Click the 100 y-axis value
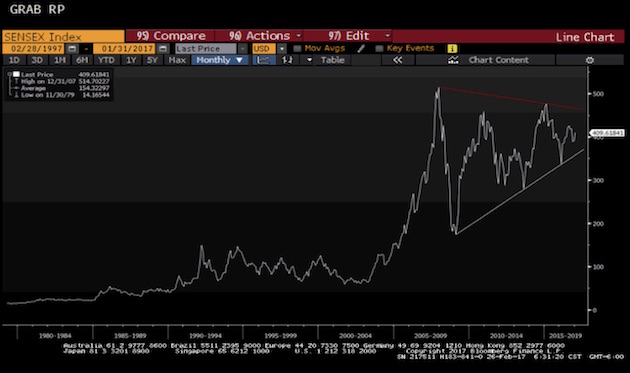Image resolution: width=630 pixels, height=373 pixels. coord(598,267)
